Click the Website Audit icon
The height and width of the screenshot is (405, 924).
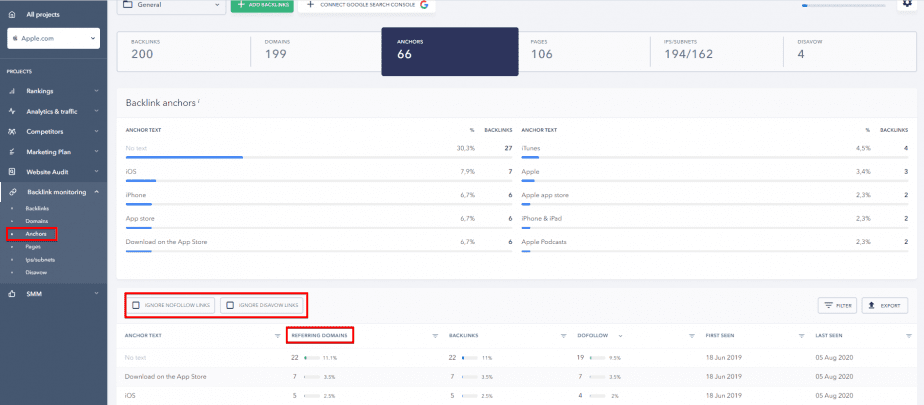pyautogui.click(x=12, y=172)
